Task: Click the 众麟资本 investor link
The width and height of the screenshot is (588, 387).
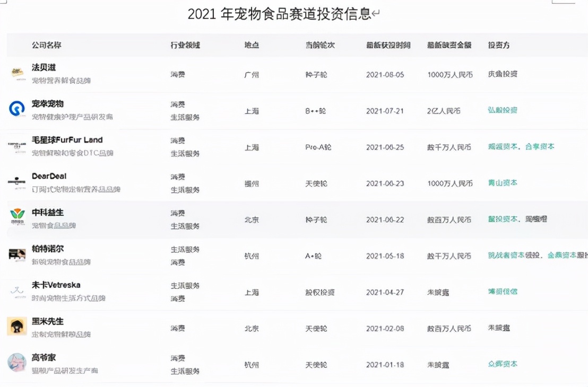Action: pos(503,364)
